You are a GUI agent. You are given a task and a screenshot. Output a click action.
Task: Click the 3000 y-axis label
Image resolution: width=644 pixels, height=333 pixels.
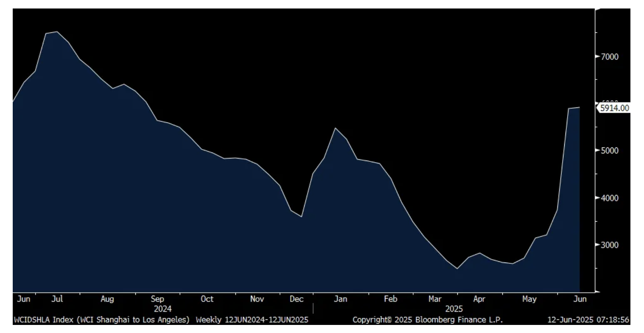coord(610,245)
